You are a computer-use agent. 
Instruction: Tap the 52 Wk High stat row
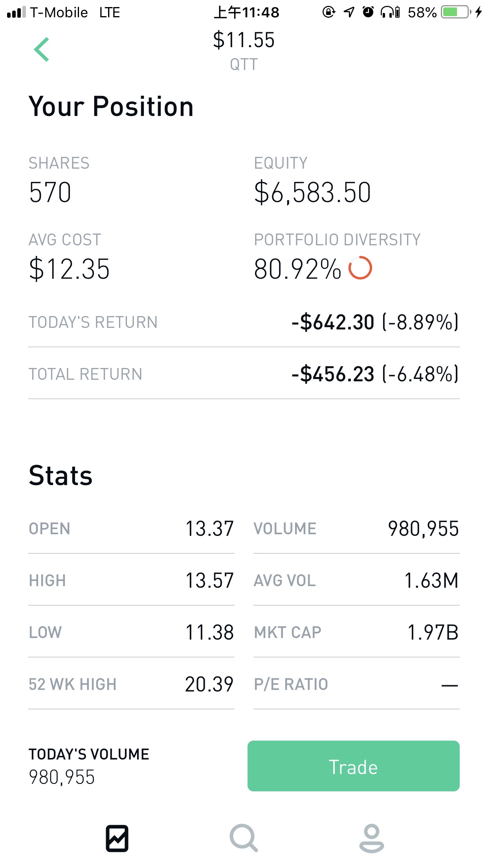pos(131,684)
